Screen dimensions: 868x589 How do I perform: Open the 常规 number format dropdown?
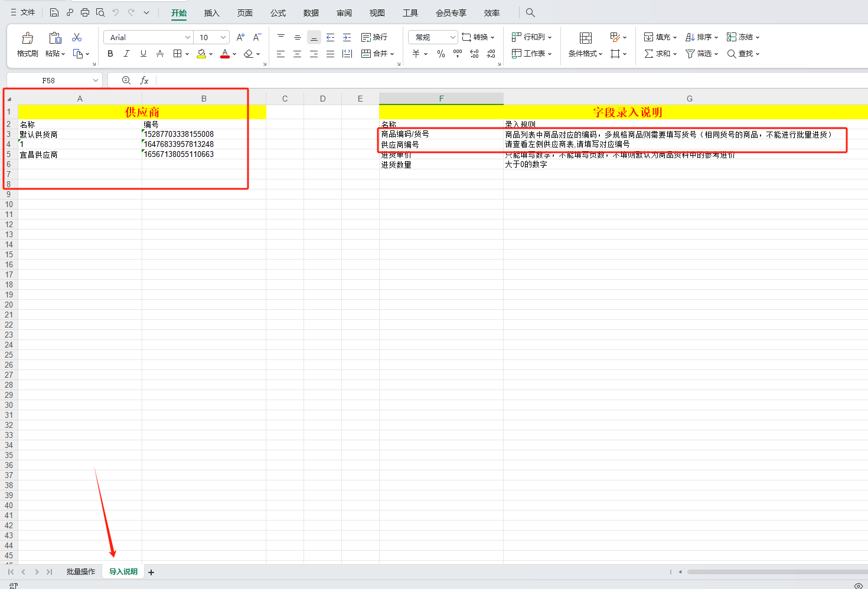point(452,37)
